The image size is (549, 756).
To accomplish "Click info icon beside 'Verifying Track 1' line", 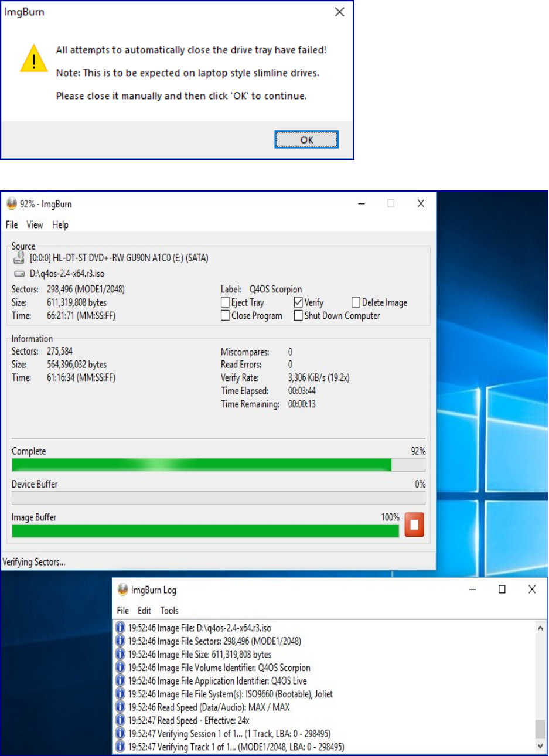I will pyautogui.click(x=120, y=747).
